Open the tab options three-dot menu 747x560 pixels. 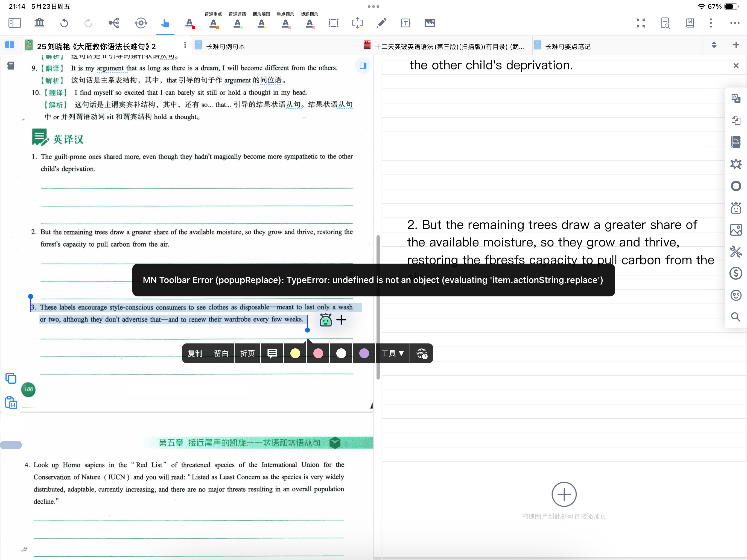pos(185,45)
